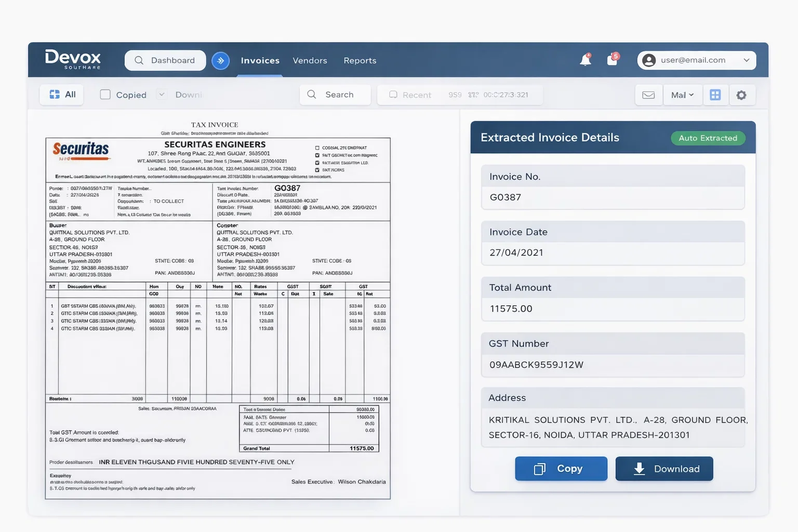798x532 pixels.
Task: Click the blue arrow circle icon
Action: click(220, 61)
